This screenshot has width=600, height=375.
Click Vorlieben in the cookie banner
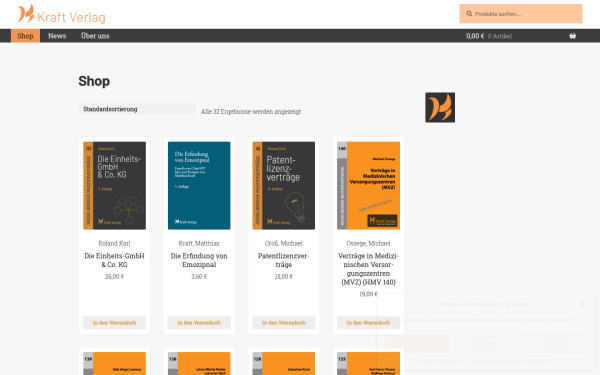(x=554, y=344)
